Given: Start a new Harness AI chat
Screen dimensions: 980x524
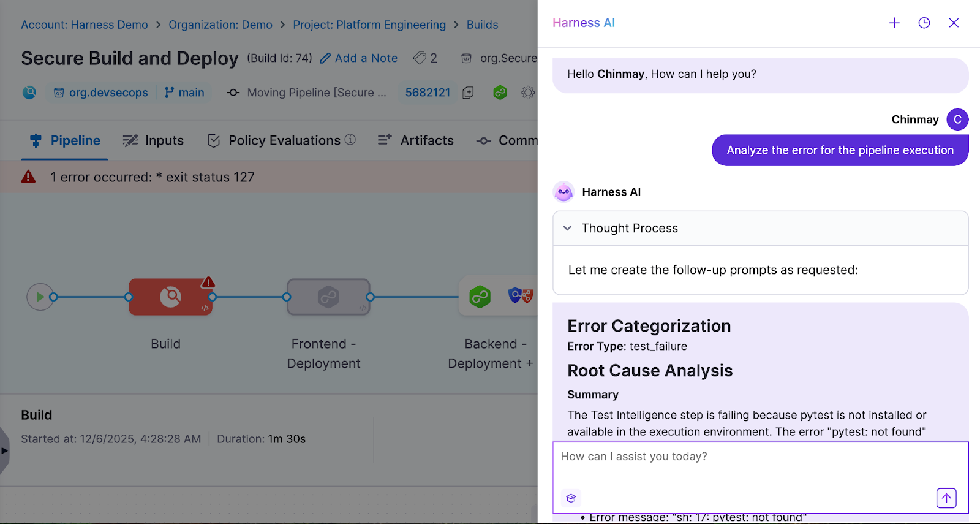Looking at the screenshot, I should click(894, 23).
